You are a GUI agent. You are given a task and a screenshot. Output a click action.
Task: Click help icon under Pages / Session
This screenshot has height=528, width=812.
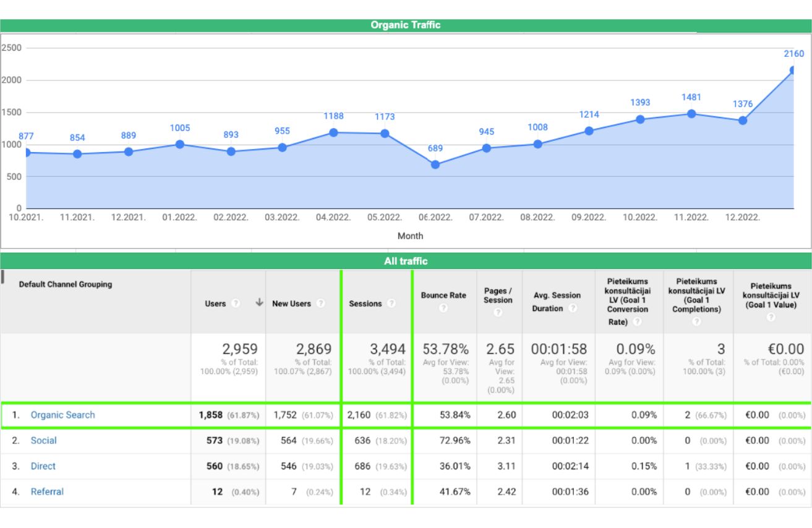[x=498, y=313]
